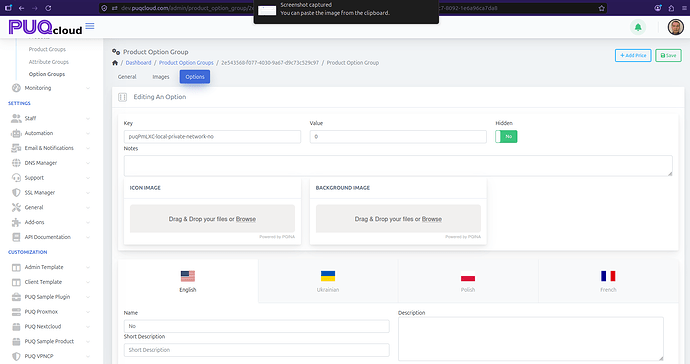Expand the Monitoring menu chevron

pyautogui.click(x=88, y=88)
